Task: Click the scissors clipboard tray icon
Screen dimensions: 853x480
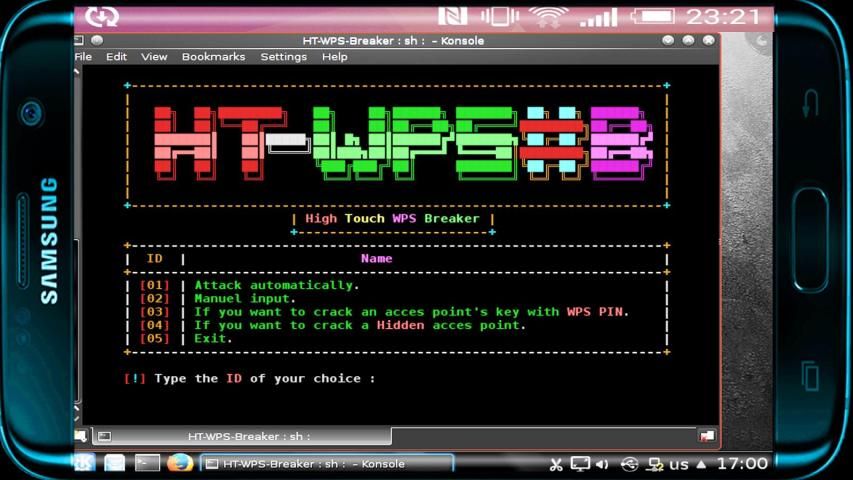Action: coord(556,464)
